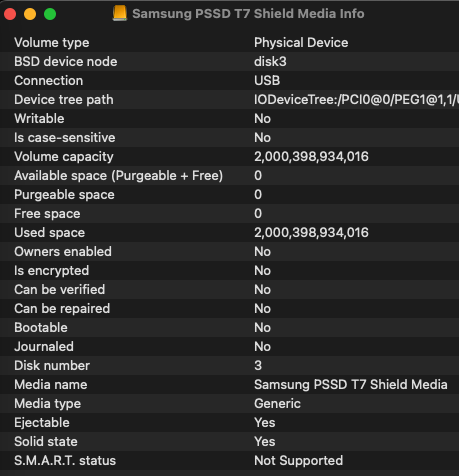459x476 pixels.
Task: Click the Is encrypted row
Action: coord(229,271)
